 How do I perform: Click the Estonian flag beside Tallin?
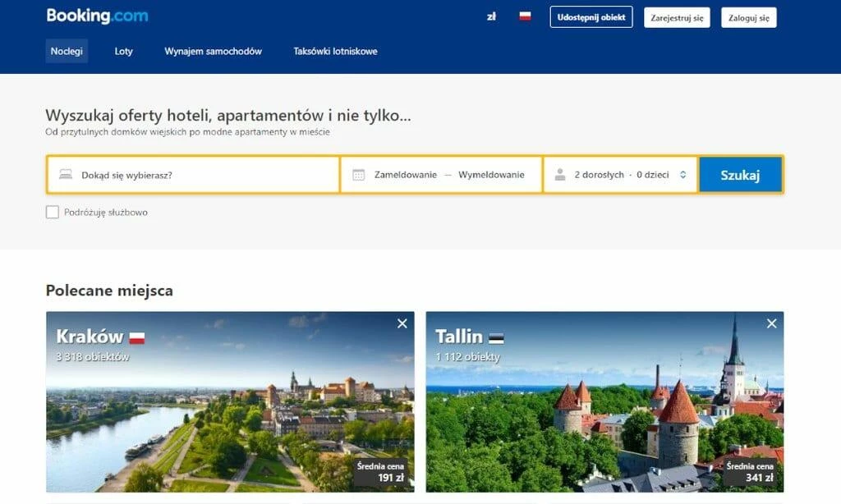496,338
